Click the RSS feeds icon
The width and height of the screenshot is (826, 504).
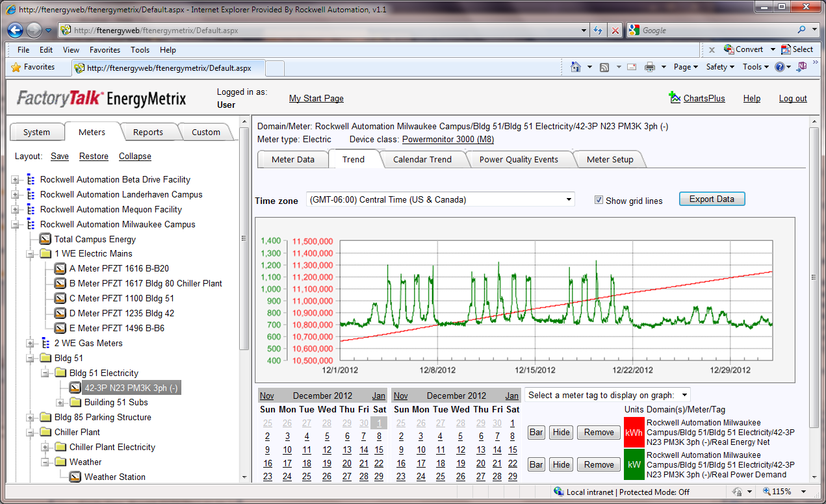point(604,67)
